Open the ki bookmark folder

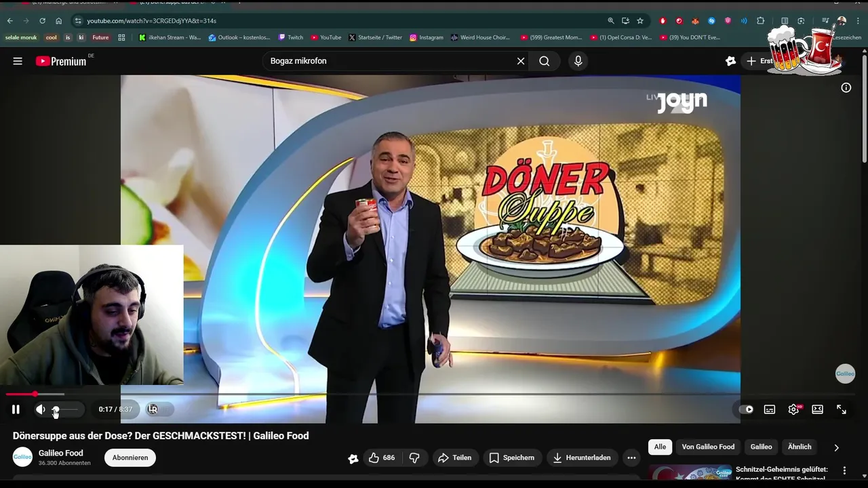coord(81,37)
